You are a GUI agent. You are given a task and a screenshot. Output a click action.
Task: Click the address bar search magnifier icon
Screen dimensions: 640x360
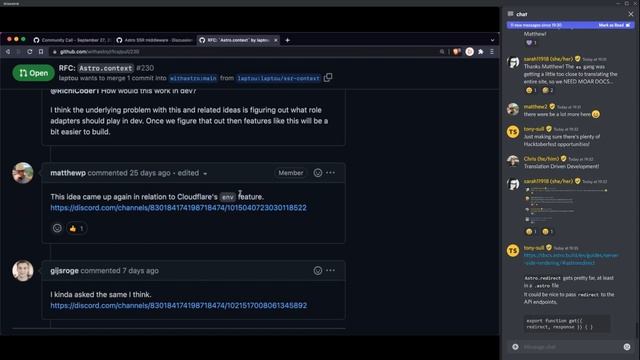click(442, 52)
